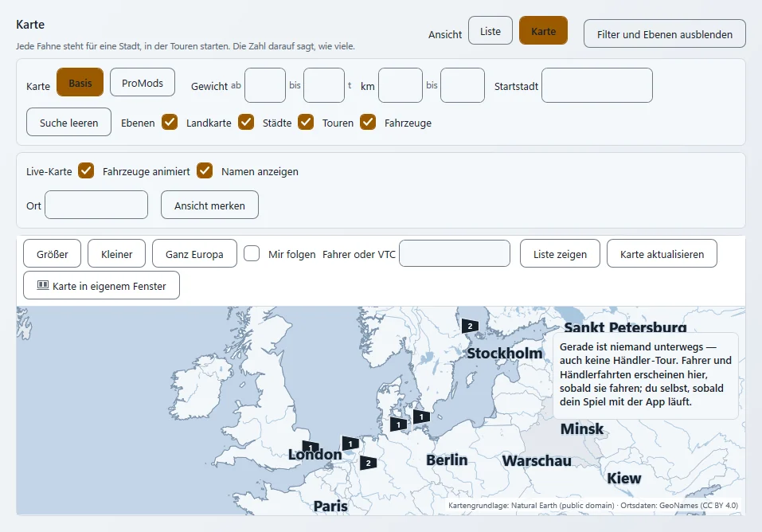Enable the Mir folgen checkbox
Screen dimensions: 762x532
click(252, 253)
